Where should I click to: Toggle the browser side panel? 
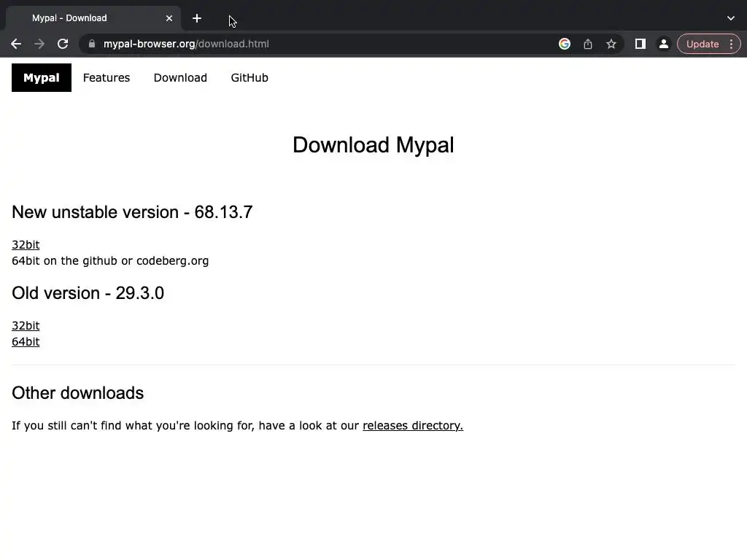pyautogui.click(x=640, y=44)
